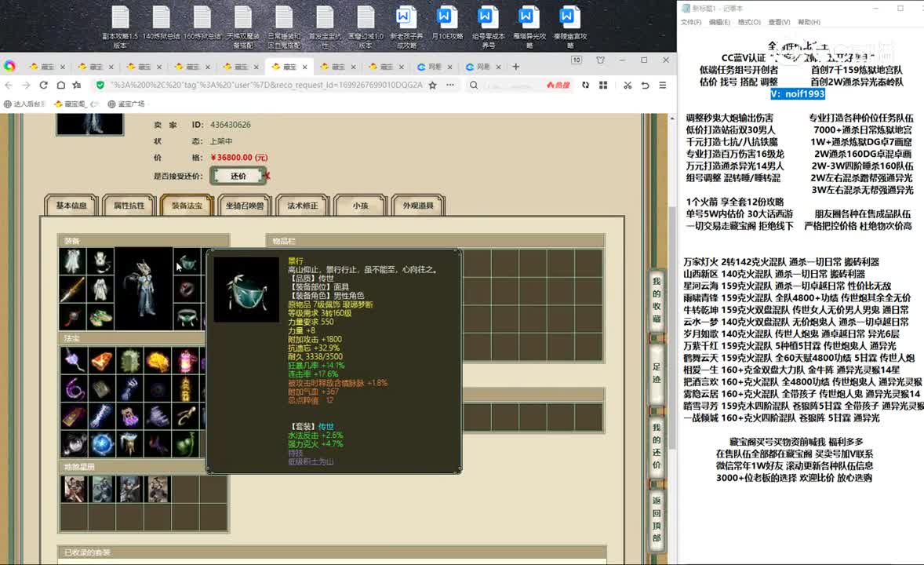This screenshot has width=924, height=565.
Task: Click the browser address bar URL field
Action: [266, 85]
